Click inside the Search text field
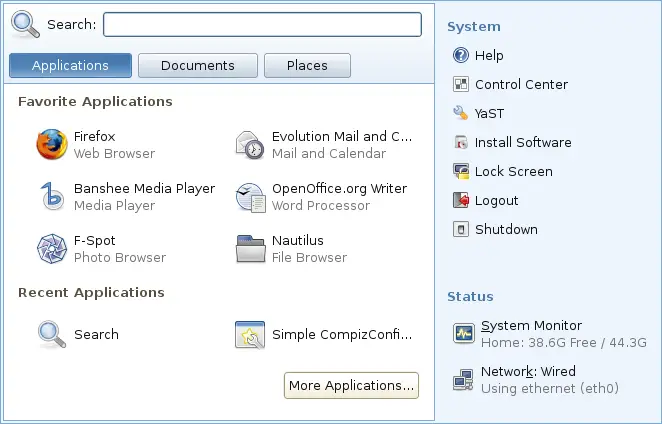This screenshot has height=424, width=662. click(x=262, y=24)
